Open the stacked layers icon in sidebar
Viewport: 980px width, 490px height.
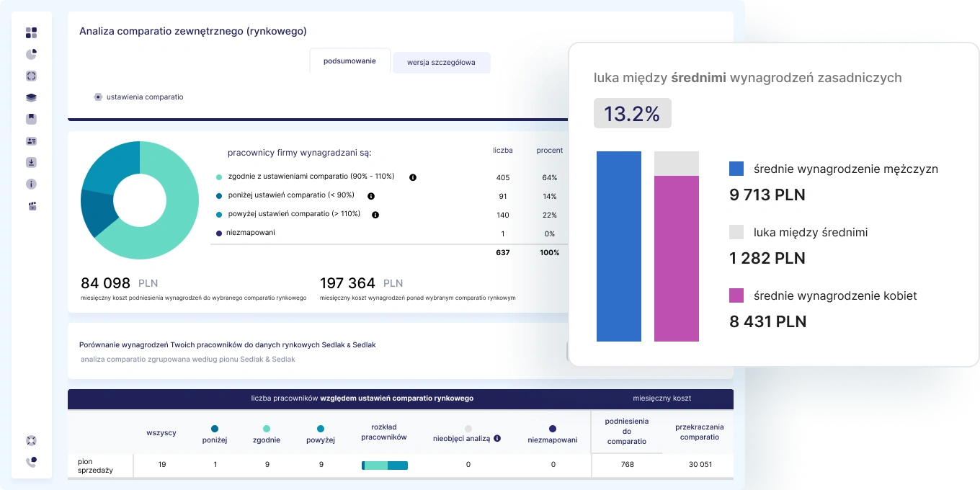click(31, 97)
